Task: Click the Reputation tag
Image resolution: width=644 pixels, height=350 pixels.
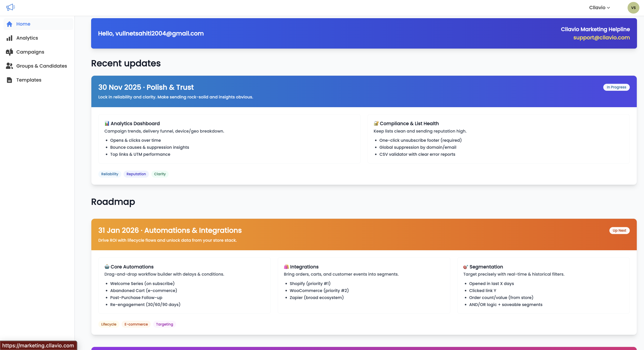Action: [136, 174]
